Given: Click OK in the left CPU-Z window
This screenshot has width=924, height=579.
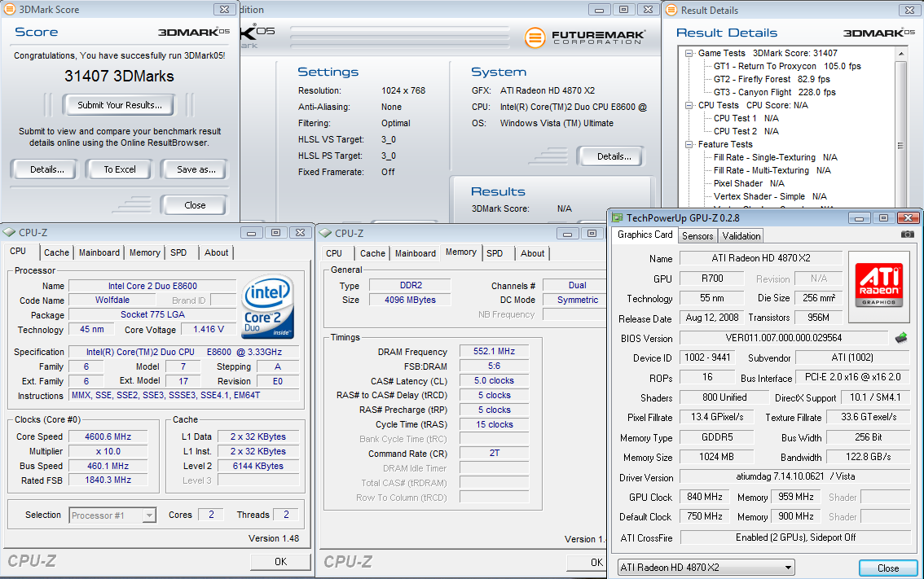Looking at the screenshot, I should pyautogui.click(x=280, y=562).
